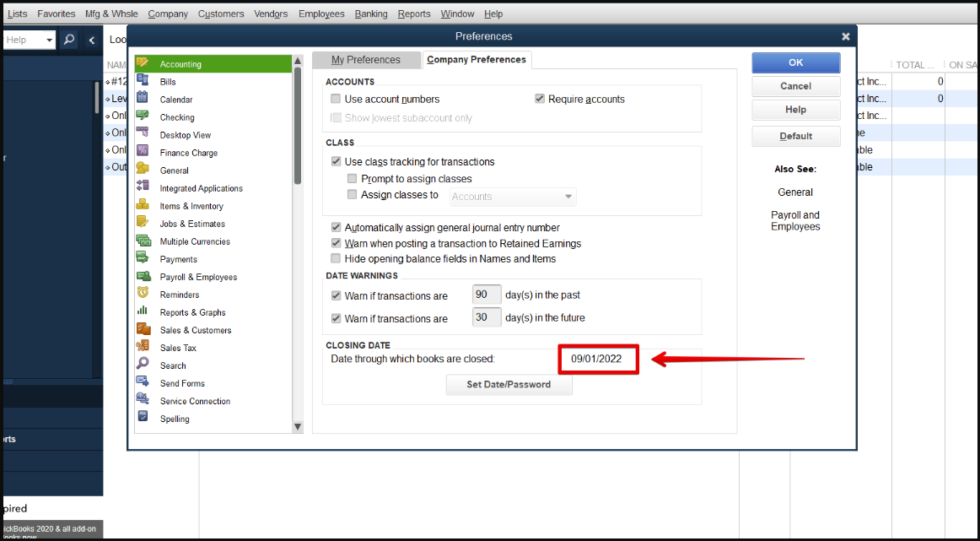This screenshot has height=541, width=980.
Task: Uncheck warn for days in the future
Action: point(336,318)
